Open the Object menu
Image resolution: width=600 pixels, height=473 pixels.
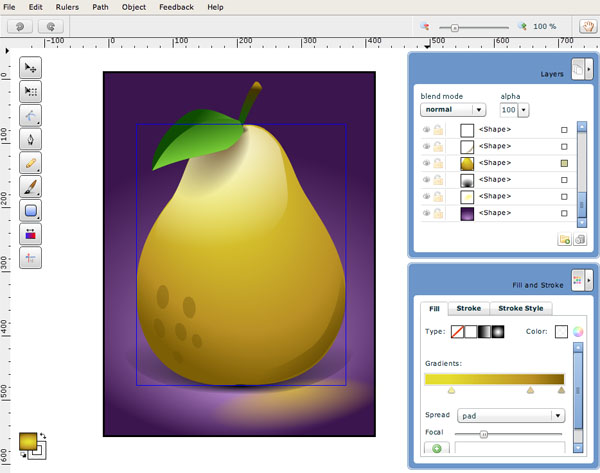tap(133, 7)
